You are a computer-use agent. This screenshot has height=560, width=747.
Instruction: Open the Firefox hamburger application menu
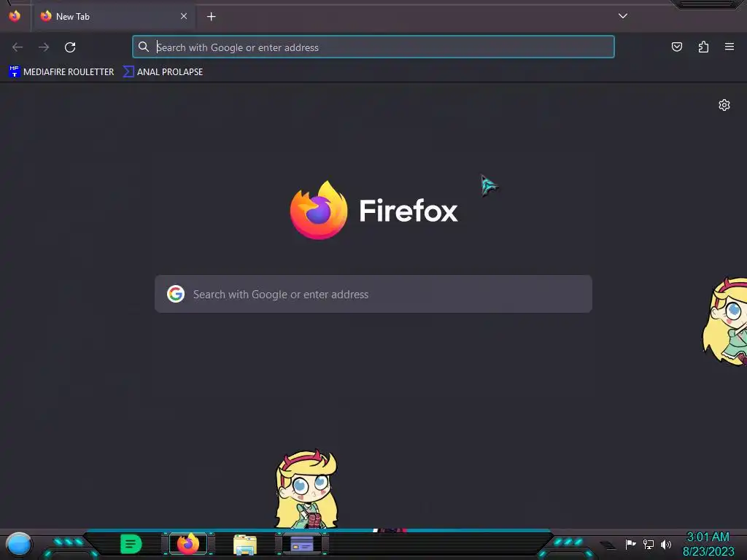tap(729, 47)
